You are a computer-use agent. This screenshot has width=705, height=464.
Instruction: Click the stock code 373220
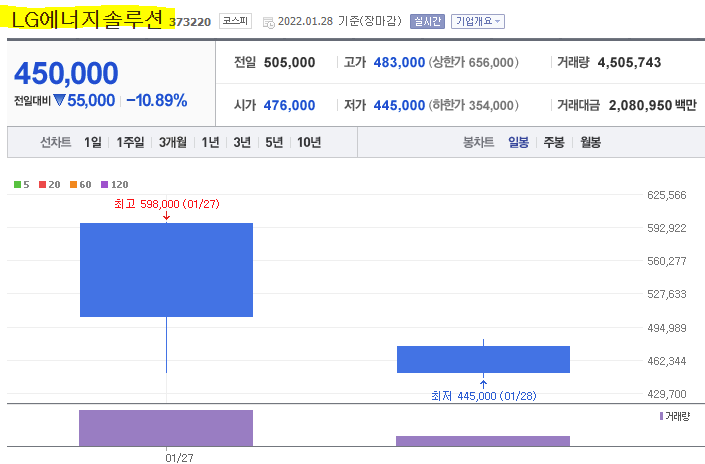click(x=190, y=22)
